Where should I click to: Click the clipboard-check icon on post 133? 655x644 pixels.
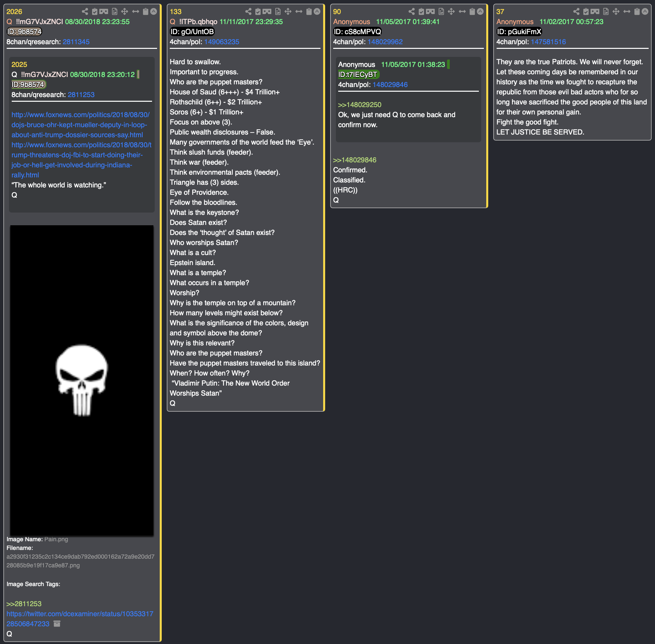(x=258, y=11)
